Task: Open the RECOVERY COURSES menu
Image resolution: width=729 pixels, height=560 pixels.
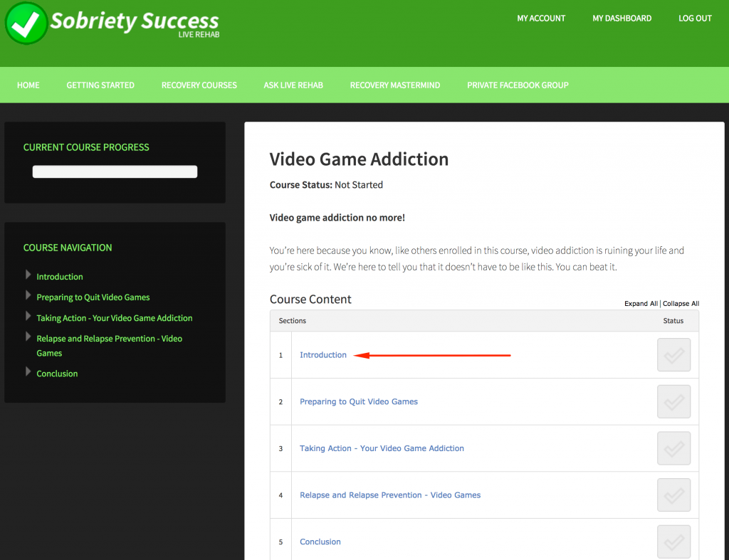Action: pyautogui.click(x=199, y=85)
